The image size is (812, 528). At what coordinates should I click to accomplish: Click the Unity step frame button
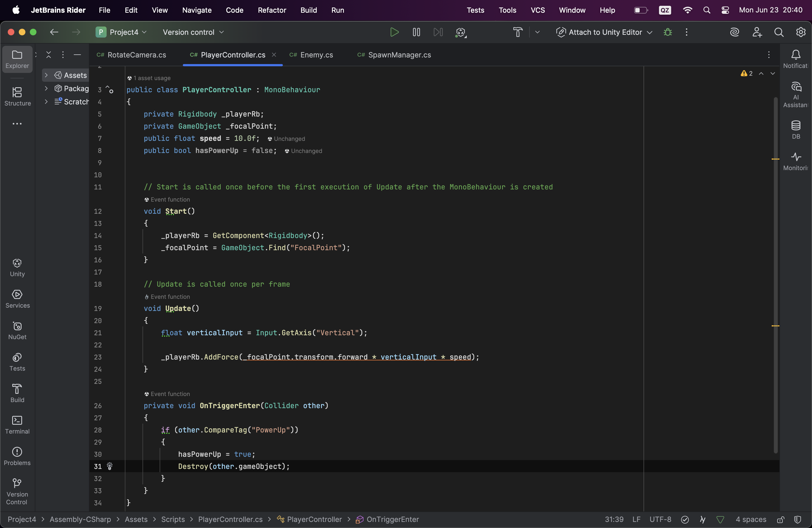pos(438,32)
